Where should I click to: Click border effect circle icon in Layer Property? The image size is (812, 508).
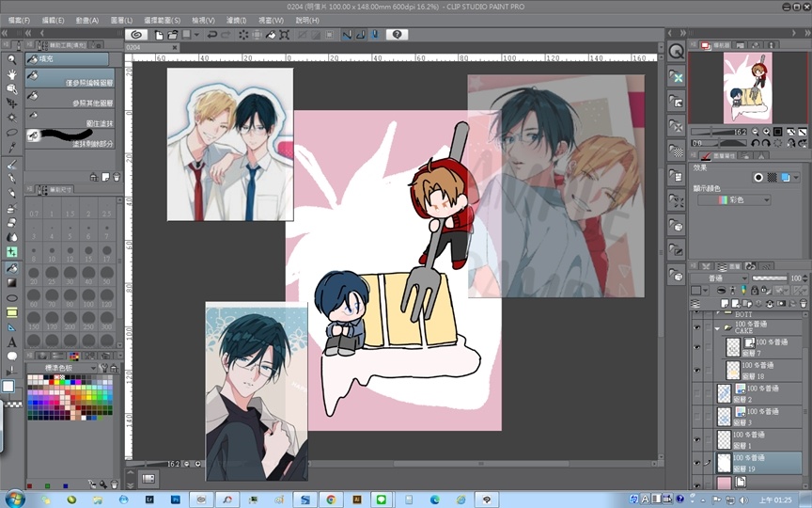[758, 177]
